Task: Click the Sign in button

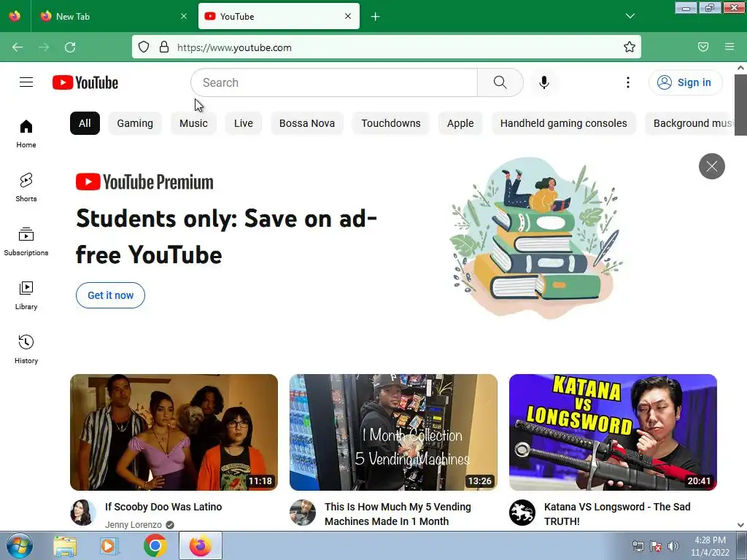Action: (x=685, y=82)
